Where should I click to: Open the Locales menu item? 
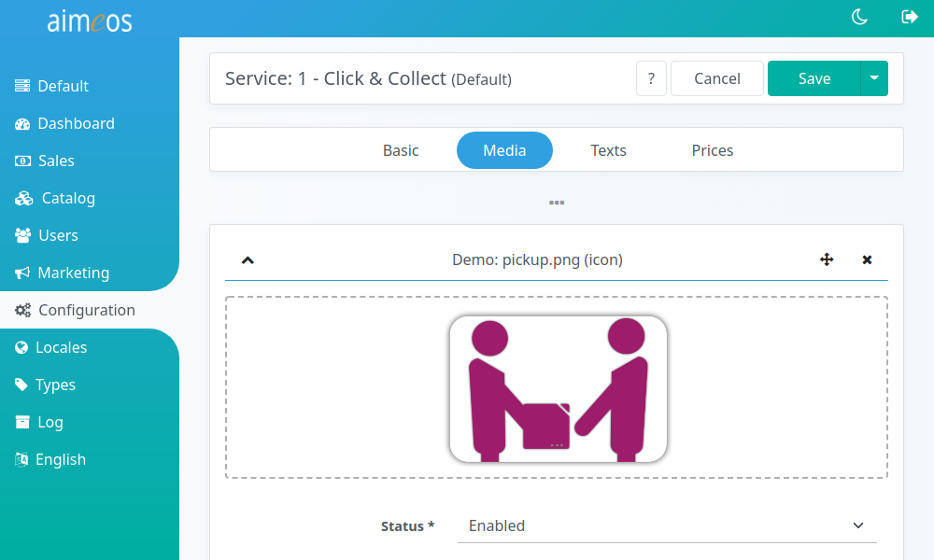tap(90, 347)
